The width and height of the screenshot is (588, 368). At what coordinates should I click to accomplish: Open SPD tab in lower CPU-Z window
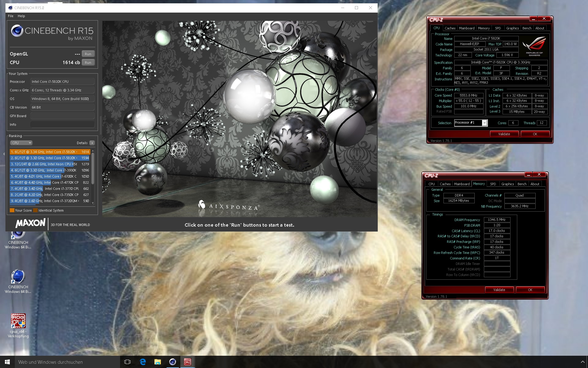pos(493,184)
